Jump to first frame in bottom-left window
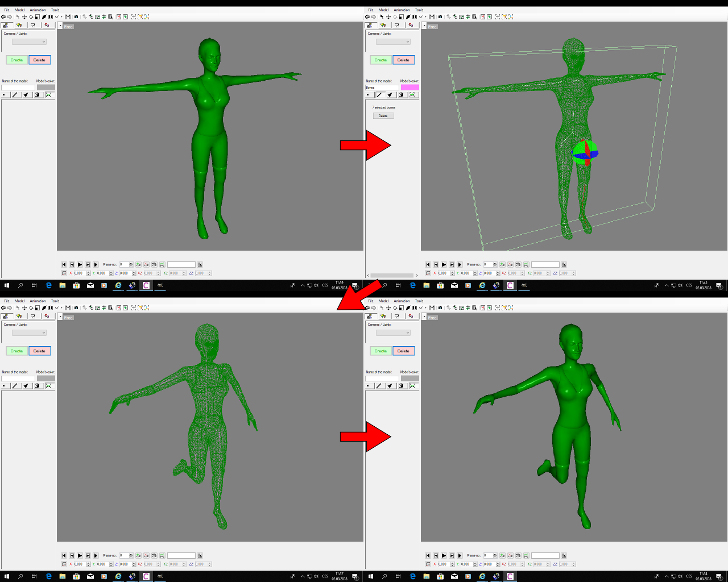Screen dimensions: 728x582 (64, 555)
